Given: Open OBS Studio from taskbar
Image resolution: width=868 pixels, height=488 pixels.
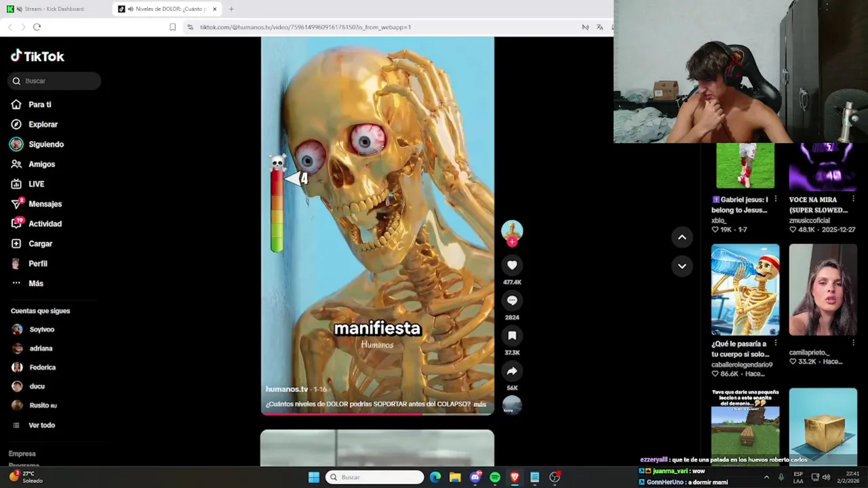Looking at the screenshot, I should coord(555,477).
